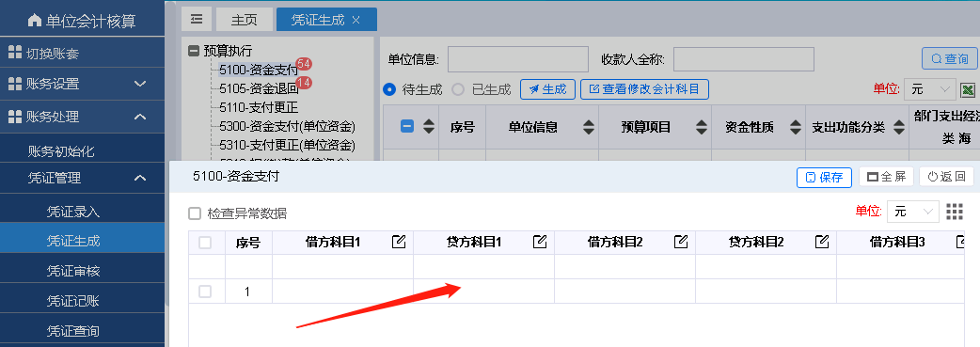Click the 贷方科目1 cell in row 1
The image size is (980, 347).
[x=483, y=292]
